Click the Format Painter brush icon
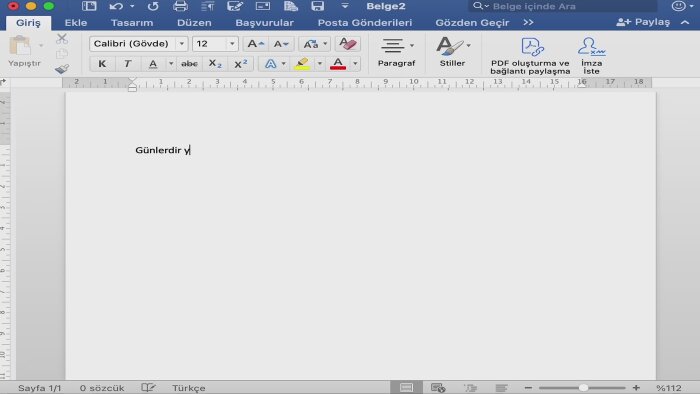Screen dimensions: 700x394 click(x=62, y=69)
